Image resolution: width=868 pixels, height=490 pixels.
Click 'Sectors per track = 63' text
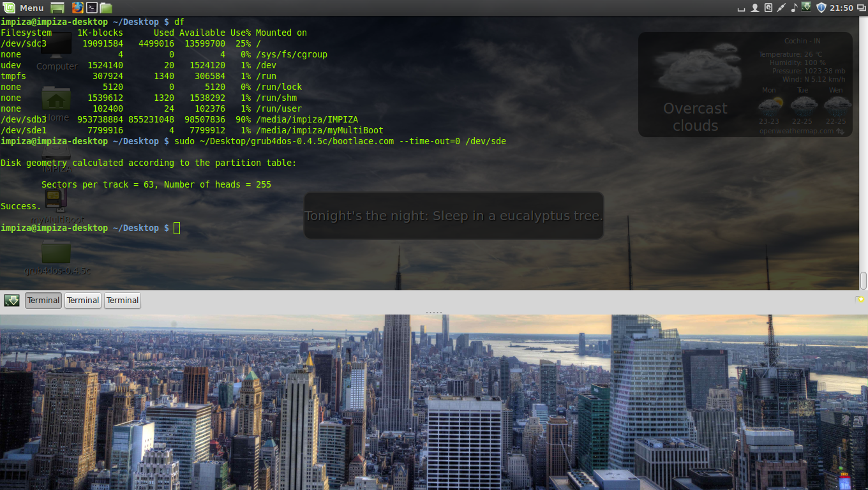100,184
